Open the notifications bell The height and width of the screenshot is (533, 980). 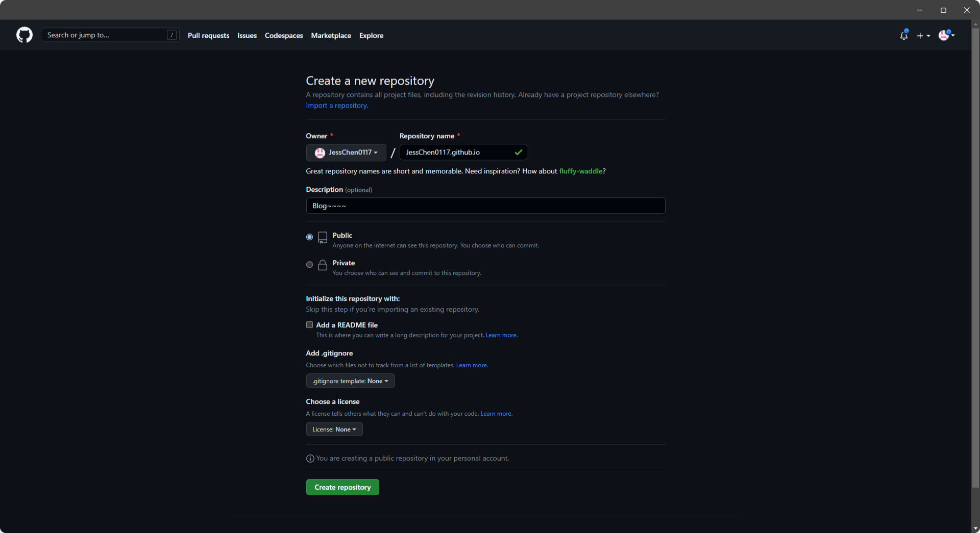[x=904, y=35]
